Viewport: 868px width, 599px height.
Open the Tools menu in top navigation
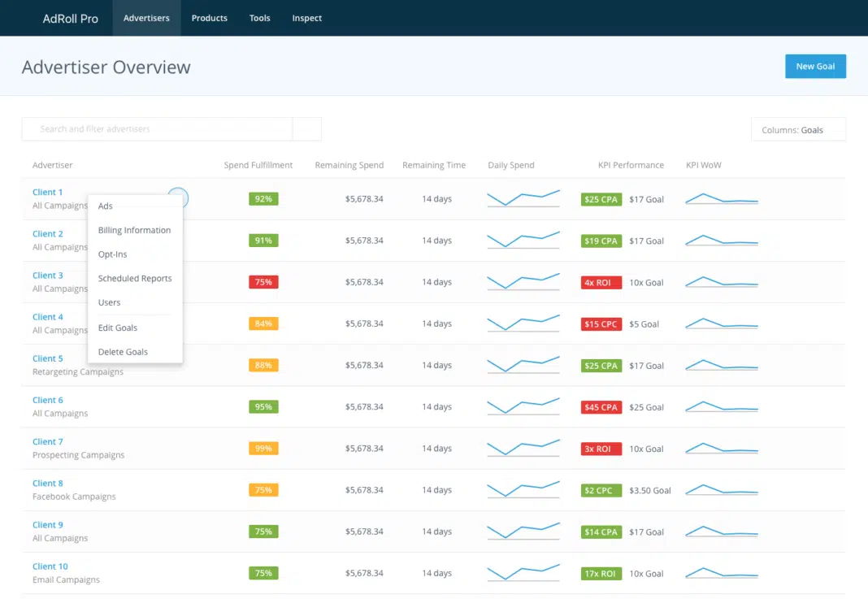[x=260, y=18]
